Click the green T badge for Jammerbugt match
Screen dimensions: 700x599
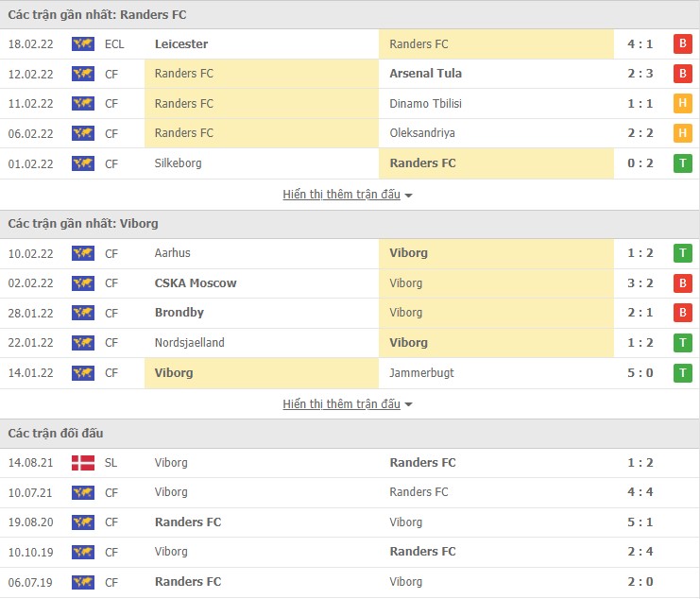click(x=682, y=372)
